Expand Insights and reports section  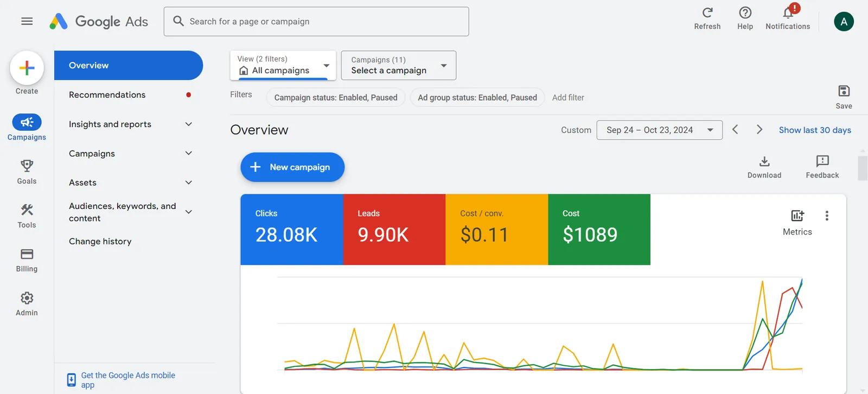pyautogui.click(x=189, y=124)
